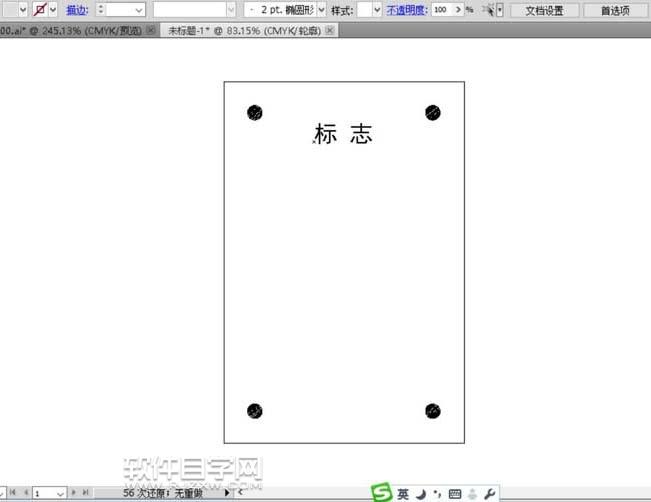Viewport: 651px width, 502px height.
Task: Click the 文档设置 button
Action: (544, 10)
